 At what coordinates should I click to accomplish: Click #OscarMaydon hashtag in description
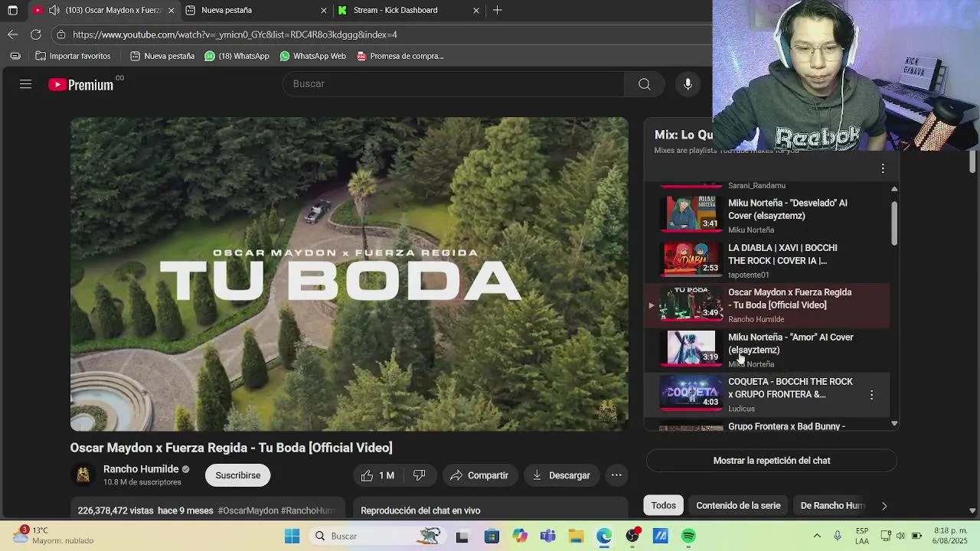[248, 510]
